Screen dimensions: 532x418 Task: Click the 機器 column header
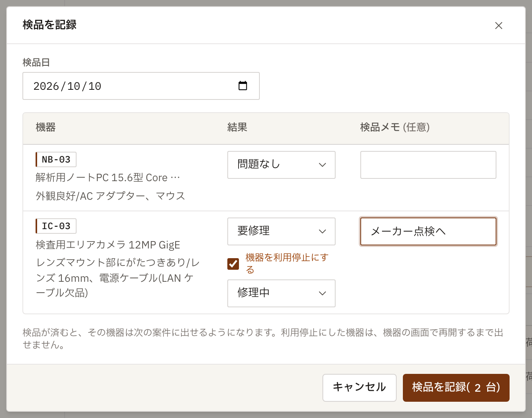[x=46, y=127]
